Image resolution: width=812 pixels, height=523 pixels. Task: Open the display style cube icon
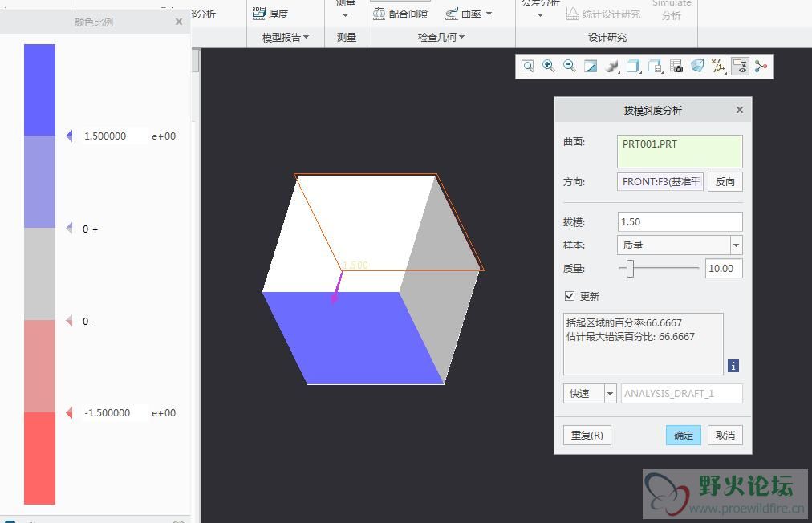(x=633, y=67)
